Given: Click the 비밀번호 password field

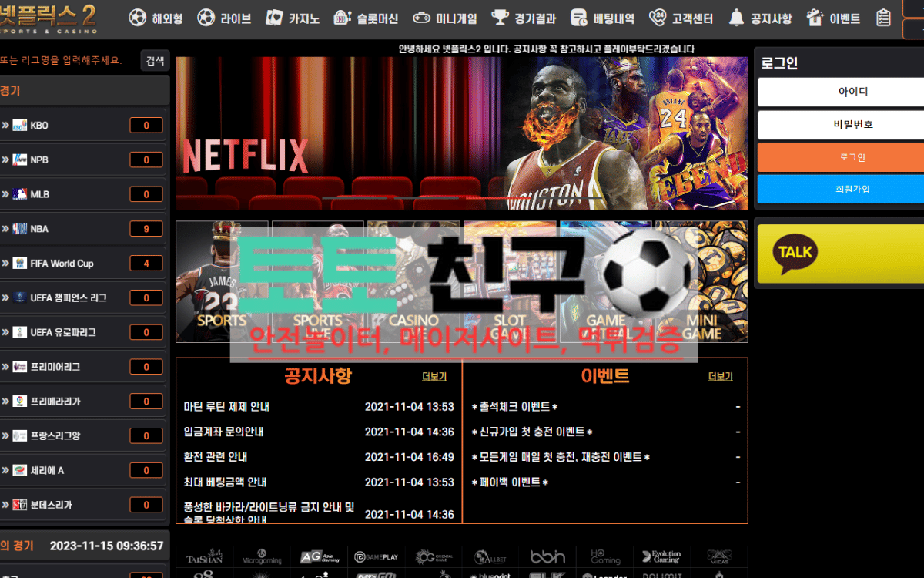Looking at the screenshot, I should 841,124.
